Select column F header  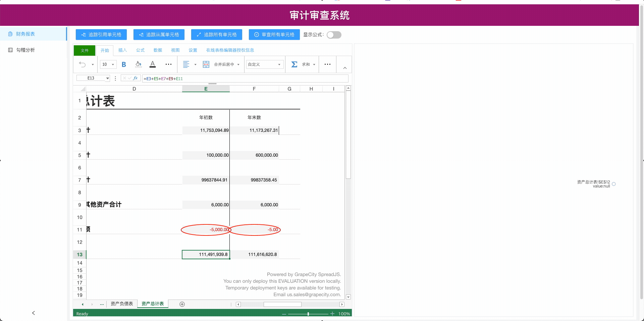254,89
